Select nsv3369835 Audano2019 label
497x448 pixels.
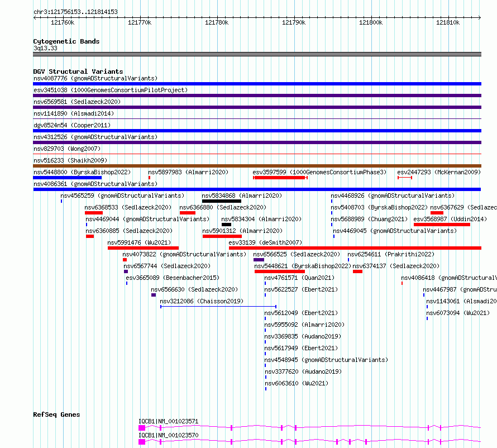click(303, 336)
